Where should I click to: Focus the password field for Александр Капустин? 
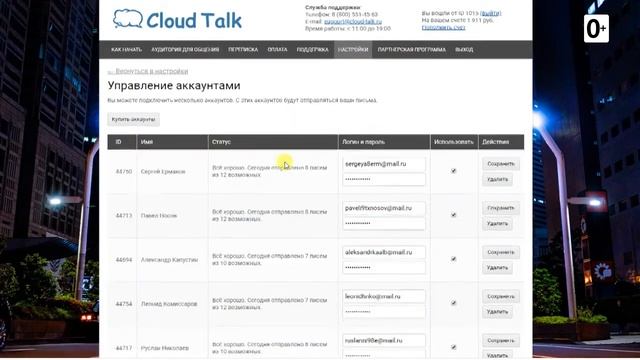point(384,267)
